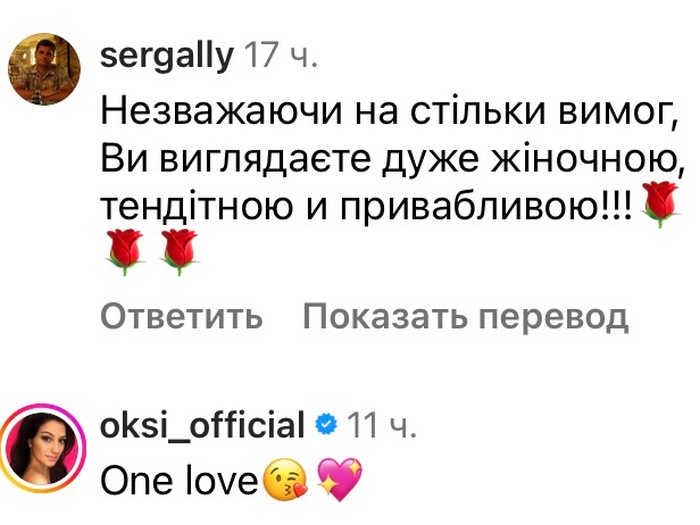Click the 17 ч. timestamp
The height and width of the screenshot is (525, 700).
pos(281,56)
